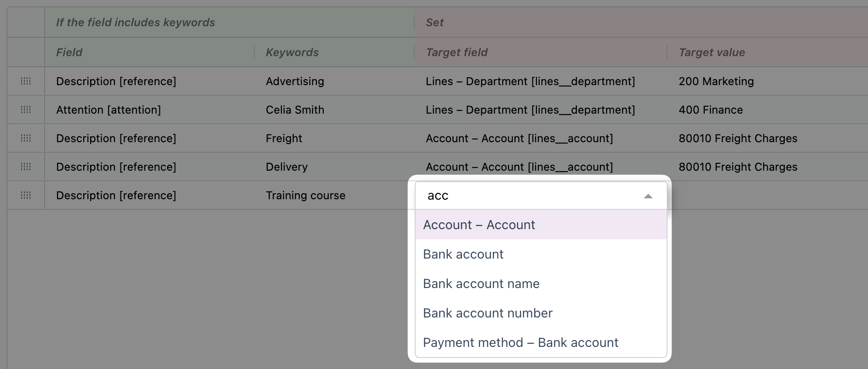Choose 'Bank account name' option

click(x=541, y=283)
